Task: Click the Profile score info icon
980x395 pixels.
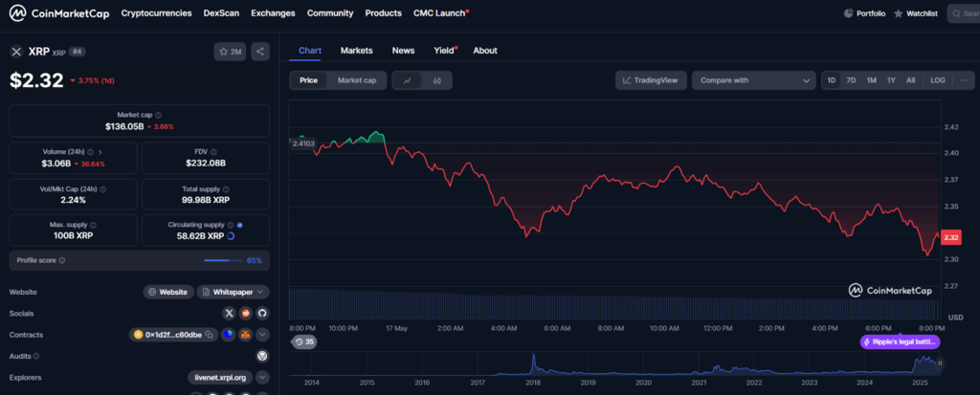Action: (62, 261)
